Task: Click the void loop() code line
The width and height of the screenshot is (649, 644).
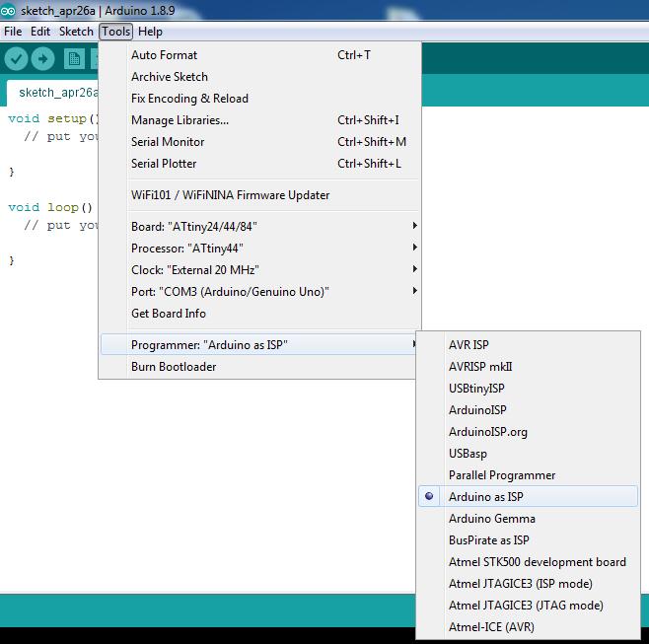Action: [x=50, y=207]
